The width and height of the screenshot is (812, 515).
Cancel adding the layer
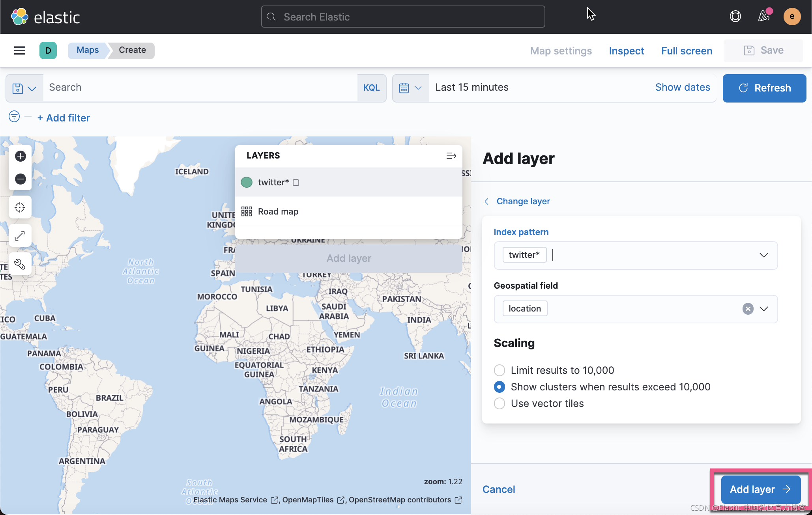pyautogui.click(x=499, y=489)
